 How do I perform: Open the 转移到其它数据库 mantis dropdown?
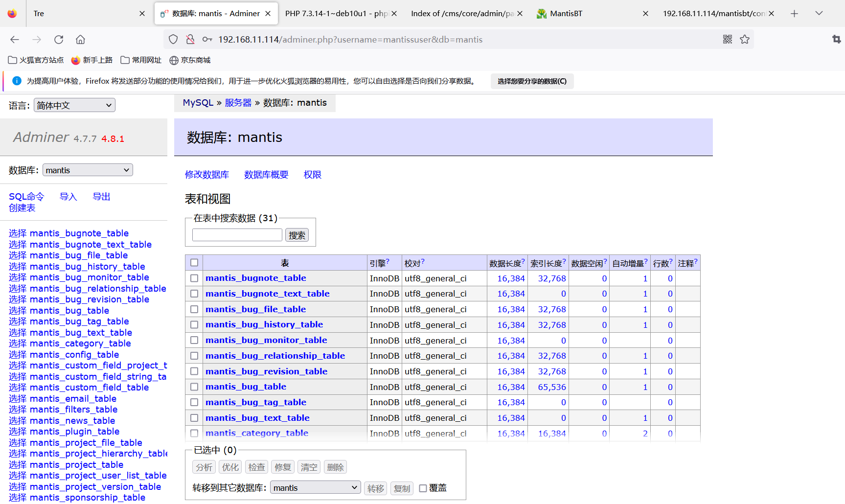click(316, 488)
